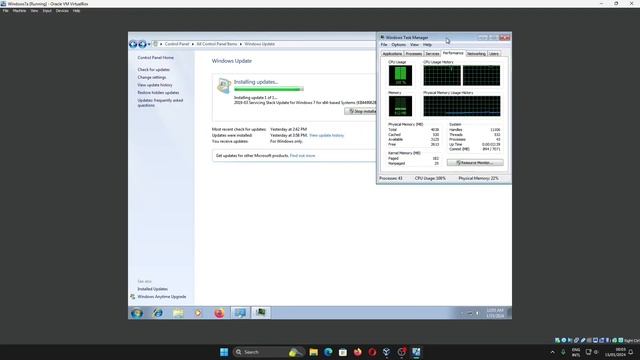The image size is (640, 360).
Task: Open VirtualBox Input menu
Action: pyautogui.click(x=47, y=11)
